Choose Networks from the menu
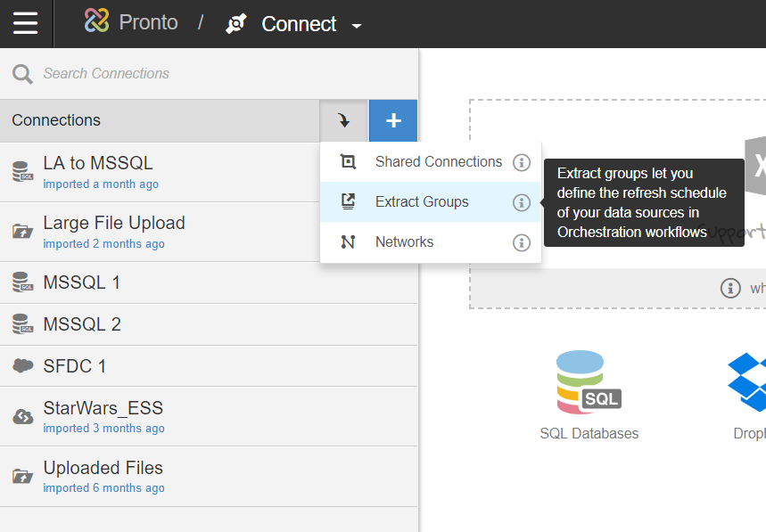766x532 pixels. pyautogui.click(x=404, y=242)
